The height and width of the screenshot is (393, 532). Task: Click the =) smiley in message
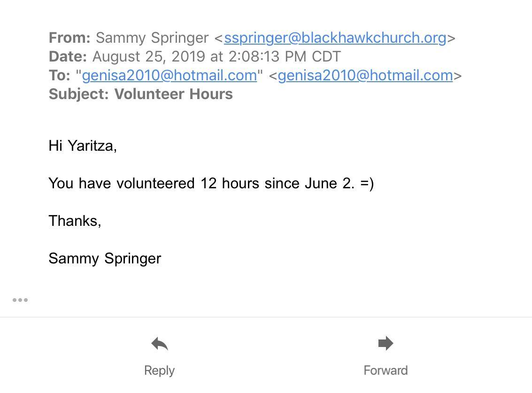(367, 184)
